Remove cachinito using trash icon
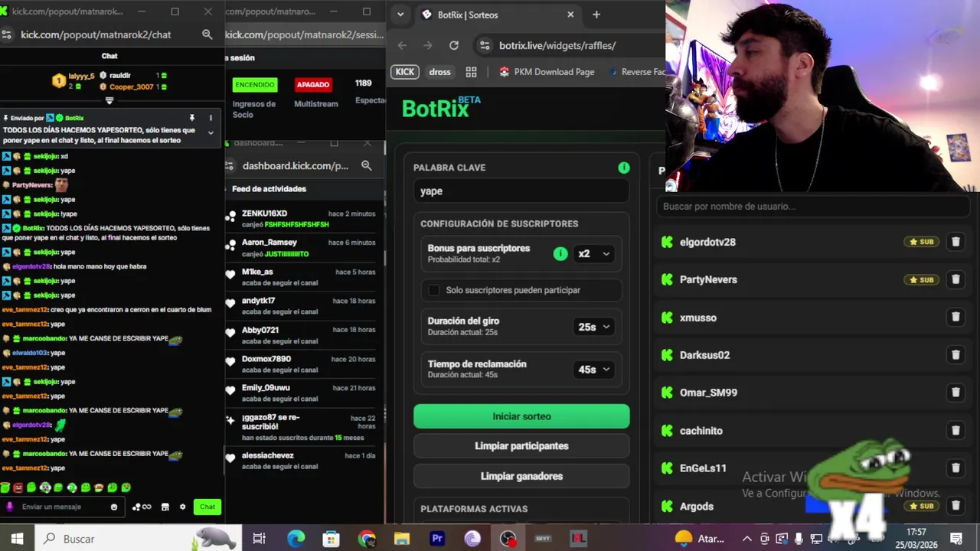980x551 pixels. click(955, 430)
